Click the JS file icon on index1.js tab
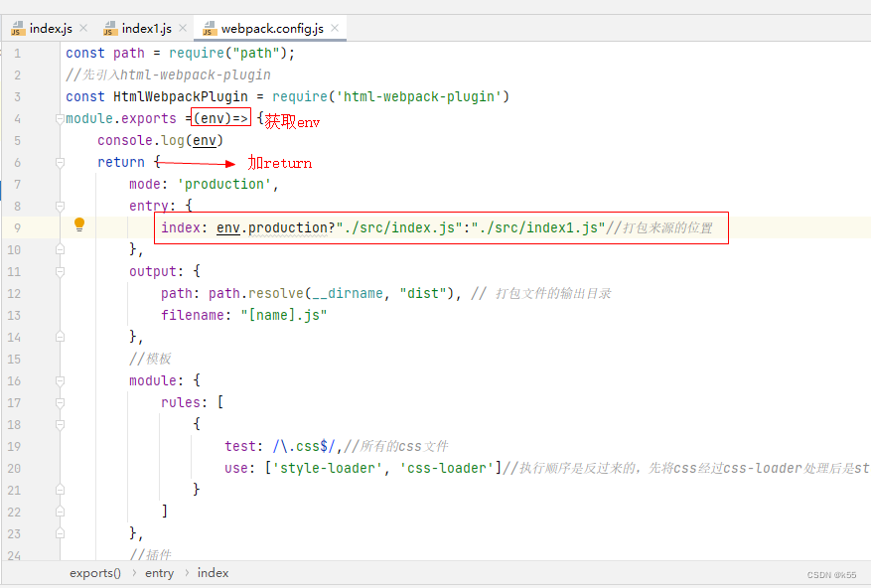 click(110, 29)
